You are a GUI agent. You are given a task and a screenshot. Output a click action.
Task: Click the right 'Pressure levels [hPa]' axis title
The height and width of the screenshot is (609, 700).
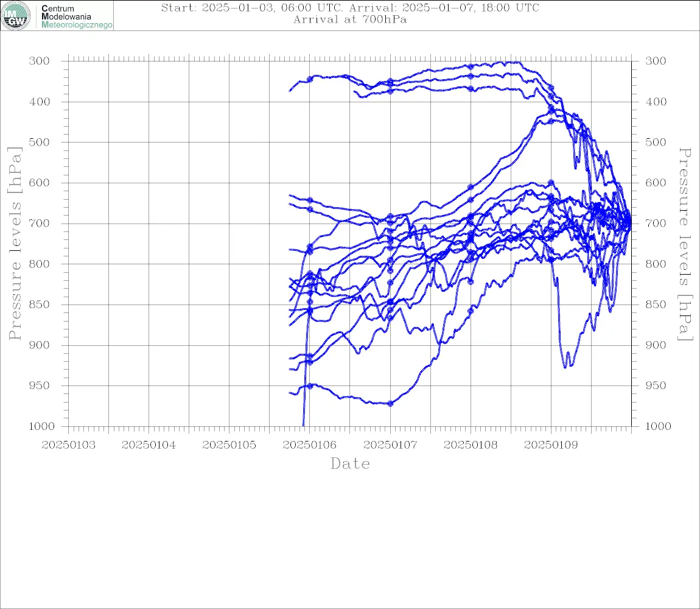tap(685, 244)
